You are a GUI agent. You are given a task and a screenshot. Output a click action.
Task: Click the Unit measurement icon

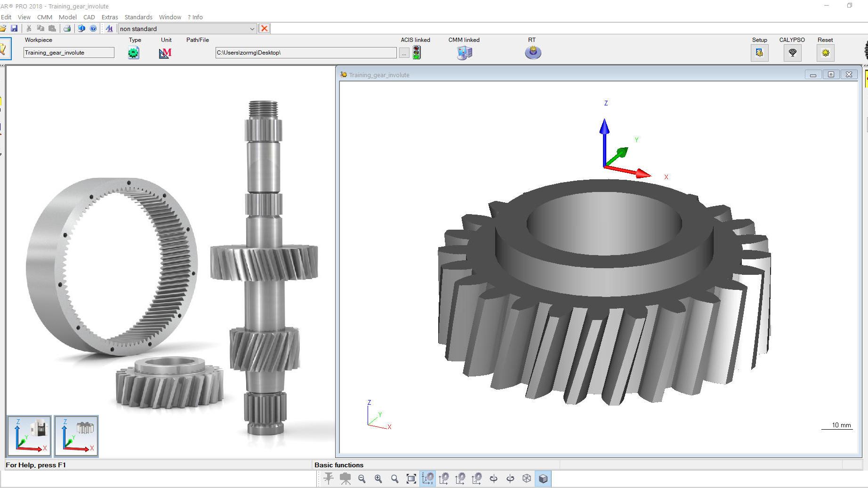[165, 53]
